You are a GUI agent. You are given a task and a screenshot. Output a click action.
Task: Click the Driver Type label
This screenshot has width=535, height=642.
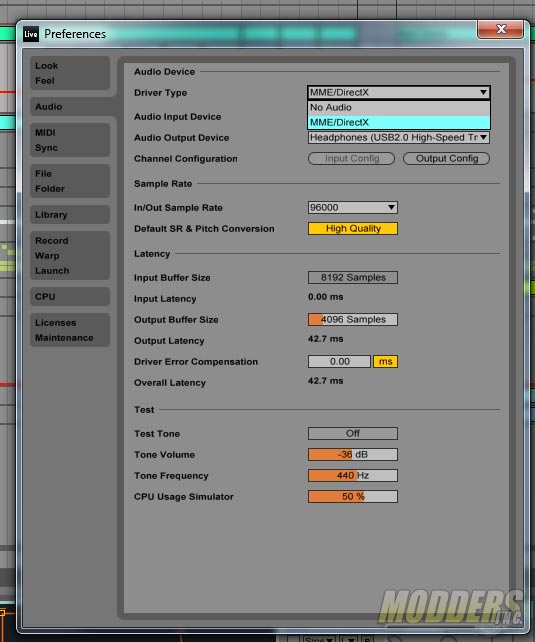point(160,93)
